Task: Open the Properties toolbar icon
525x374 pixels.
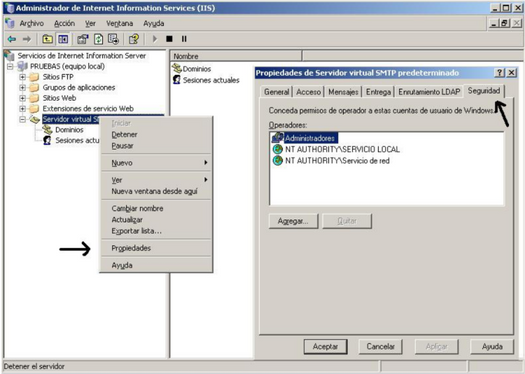Action: (x=82, y=39)
